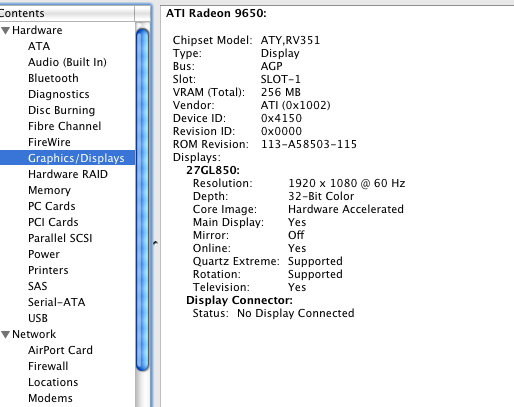The height and width of the screenshot is (407, 514).
Task: Click the Bus value AGP
Action: tap(272, 66)
